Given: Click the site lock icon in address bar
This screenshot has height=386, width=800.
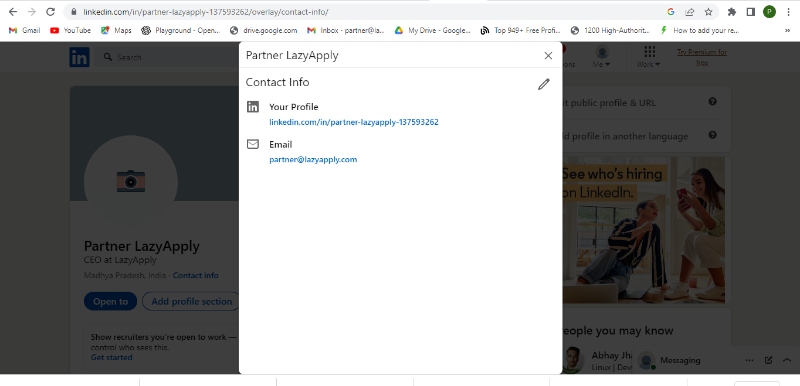Looking at the screenshot, I should coord(73,12).
